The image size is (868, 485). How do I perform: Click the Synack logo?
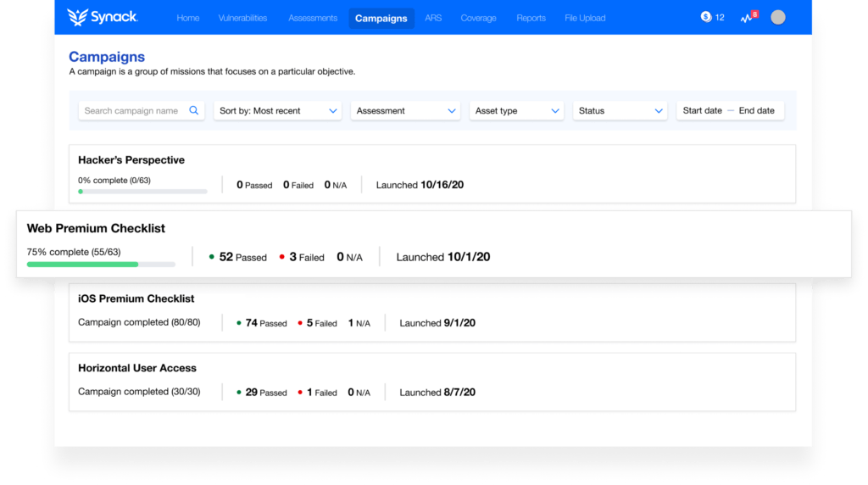click(x=102, y=18)
